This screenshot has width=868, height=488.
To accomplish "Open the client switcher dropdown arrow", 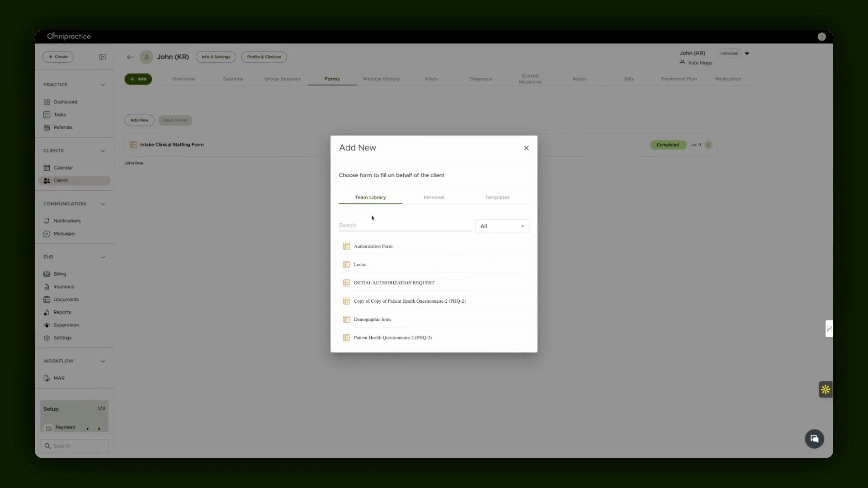I will [747, 53].
